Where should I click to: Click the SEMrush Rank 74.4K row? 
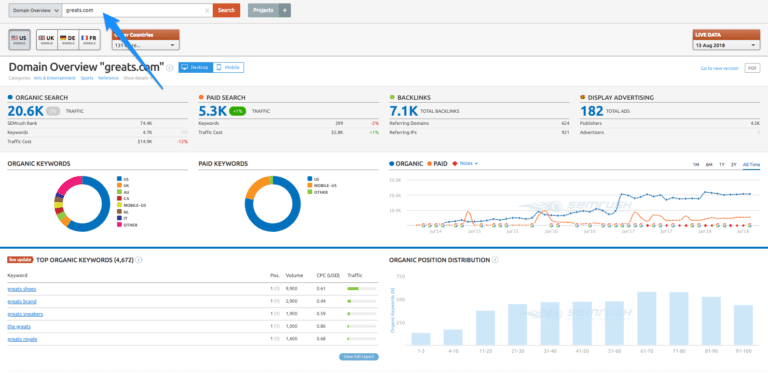tap(97, 123)
